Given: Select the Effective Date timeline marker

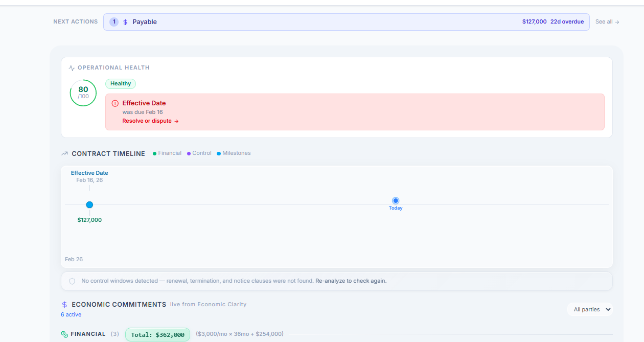Looking at the screenshot, I should 89,205.
